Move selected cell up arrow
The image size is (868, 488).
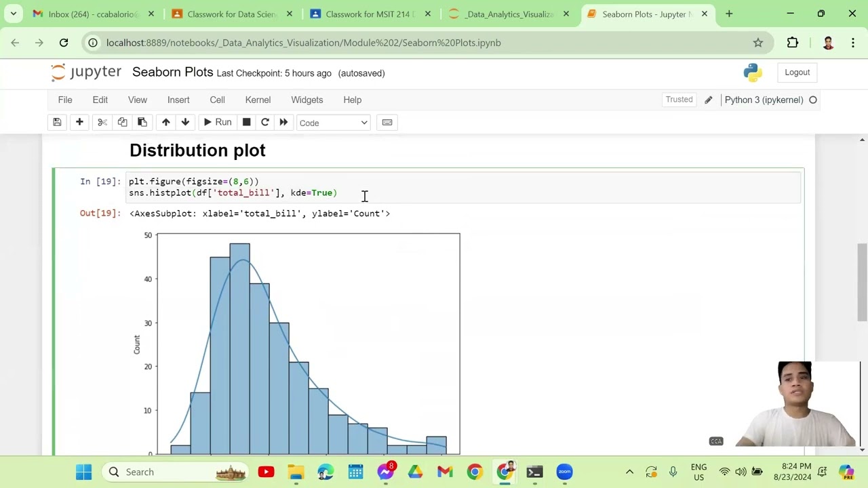[x=165, y=123]
